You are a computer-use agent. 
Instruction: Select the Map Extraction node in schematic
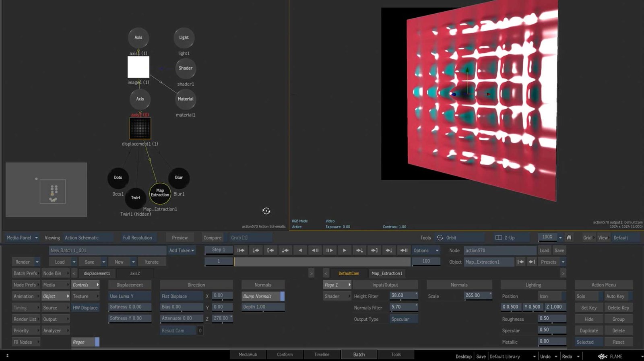pyautogui.click(x=160, y=193)
